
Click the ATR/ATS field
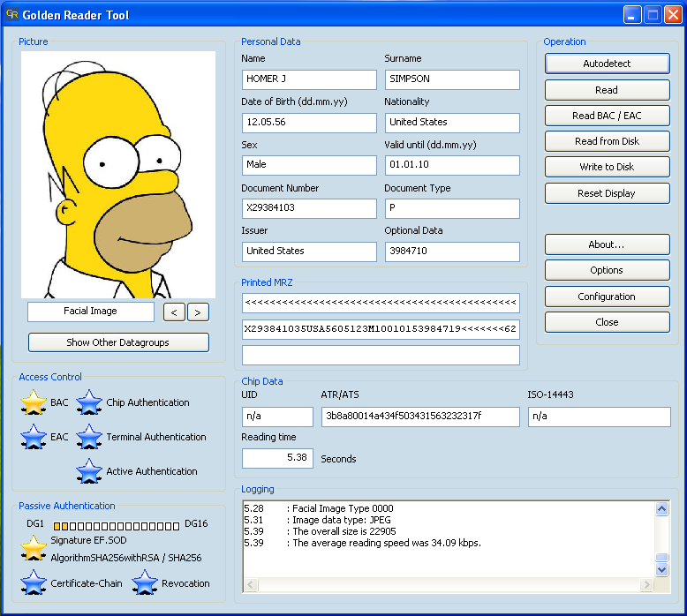(x=420, y=417)
